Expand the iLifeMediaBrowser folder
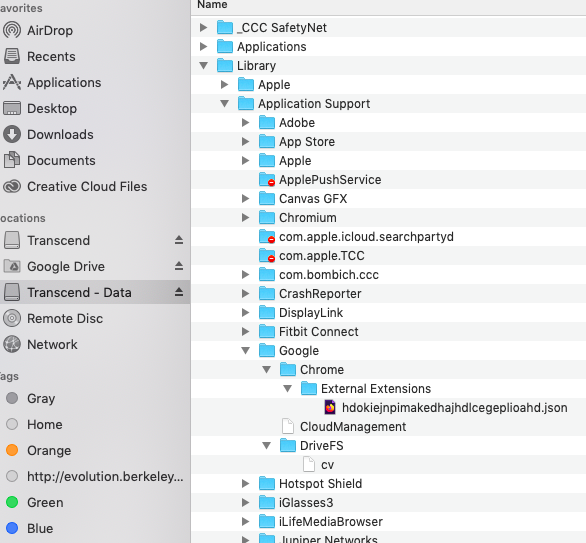Screen dimensions: 586x543 [x=246, y=521]
